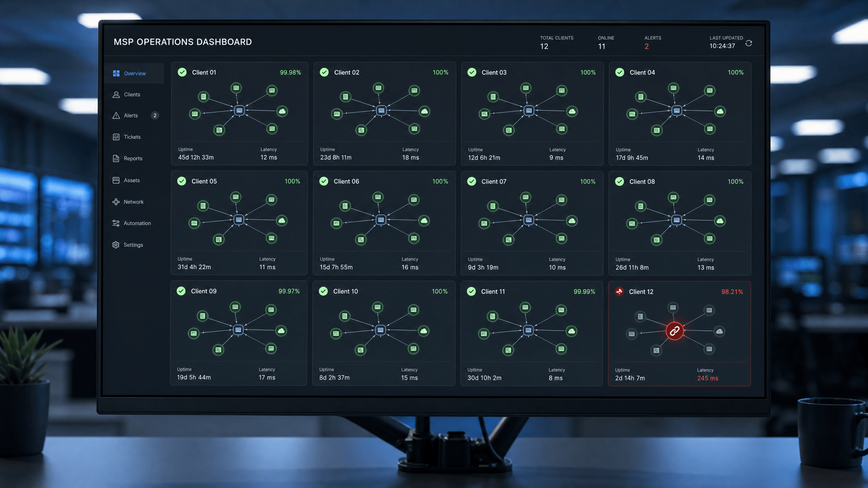The image size is (868, 488).
Task: Open the Overview section in sidebar
Action: point(134,73)
